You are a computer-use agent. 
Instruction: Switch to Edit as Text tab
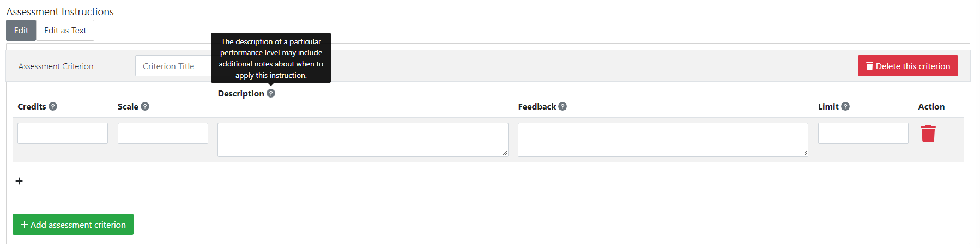point(65,31)
